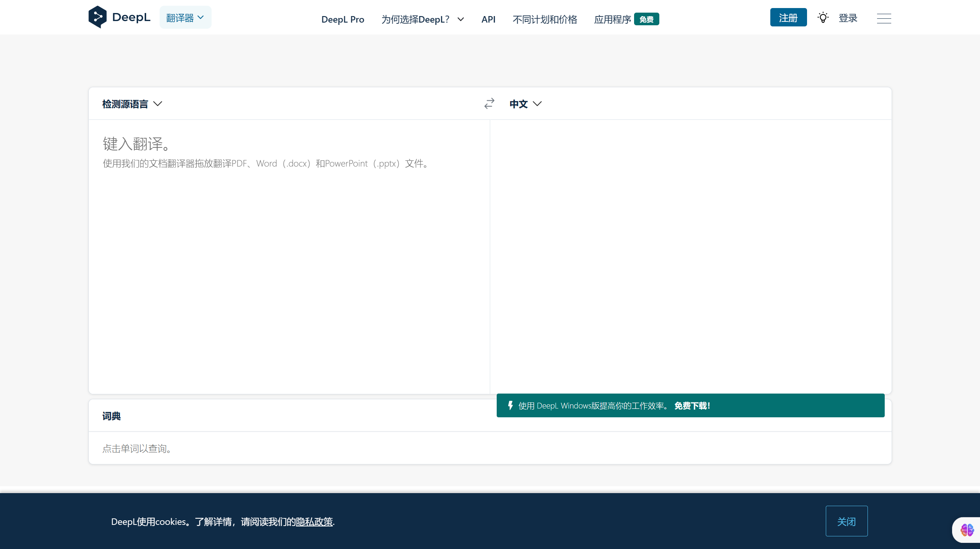The image size is (980, 549).
Task: Open the hamburger menu icon
Action: (x=884, y=18)
